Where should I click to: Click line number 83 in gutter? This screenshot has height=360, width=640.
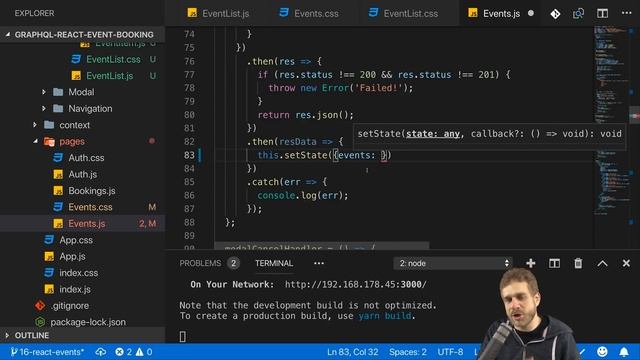(x=189, y=155)
